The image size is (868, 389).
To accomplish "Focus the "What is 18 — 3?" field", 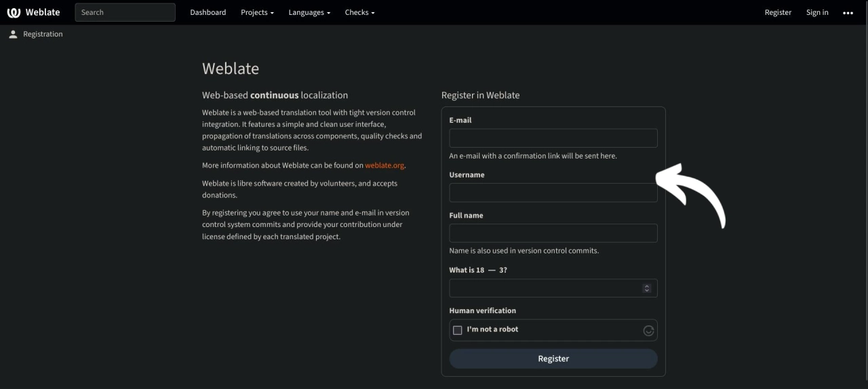I will coord(553,288).
